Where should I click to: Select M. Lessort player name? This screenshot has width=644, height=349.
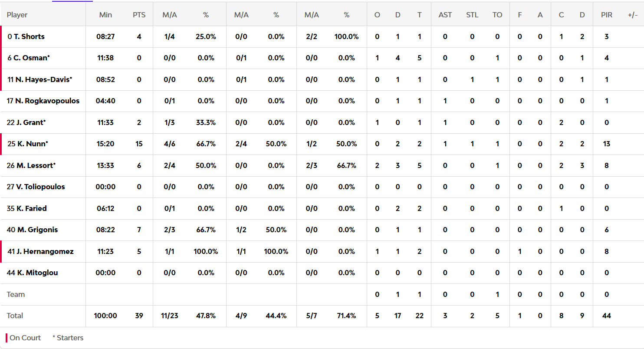(36, 165)
